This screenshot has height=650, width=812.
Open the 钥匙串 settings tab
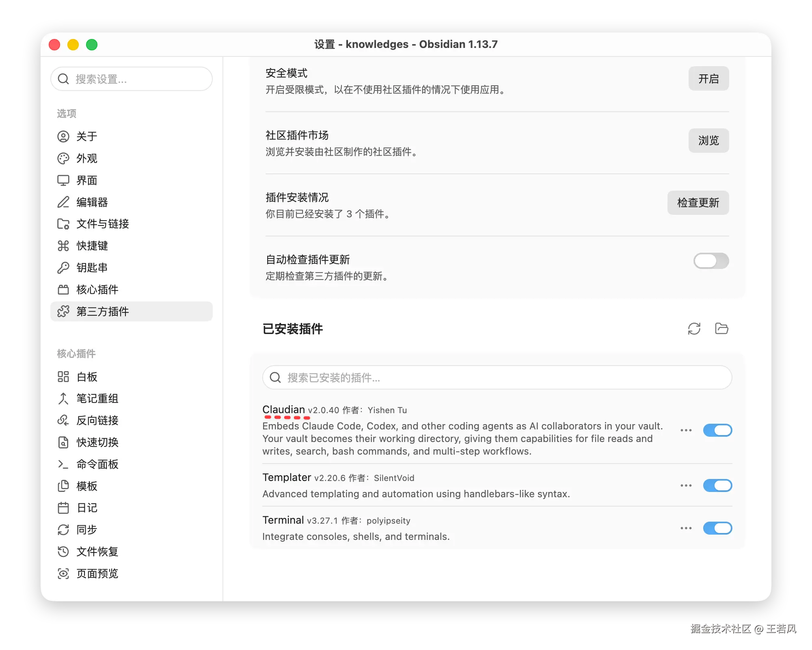pyautogui.click(x=132, y=268)
